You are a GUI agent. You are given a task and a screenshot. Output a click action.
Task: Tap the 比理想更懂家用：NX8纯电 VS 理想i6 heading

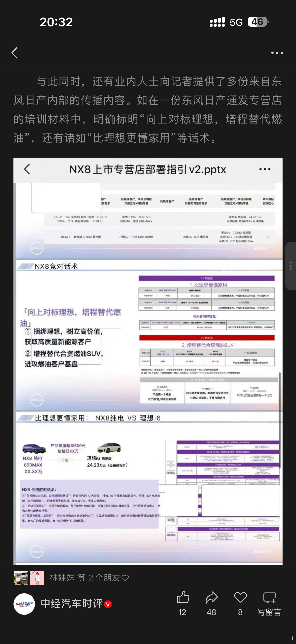98,418
